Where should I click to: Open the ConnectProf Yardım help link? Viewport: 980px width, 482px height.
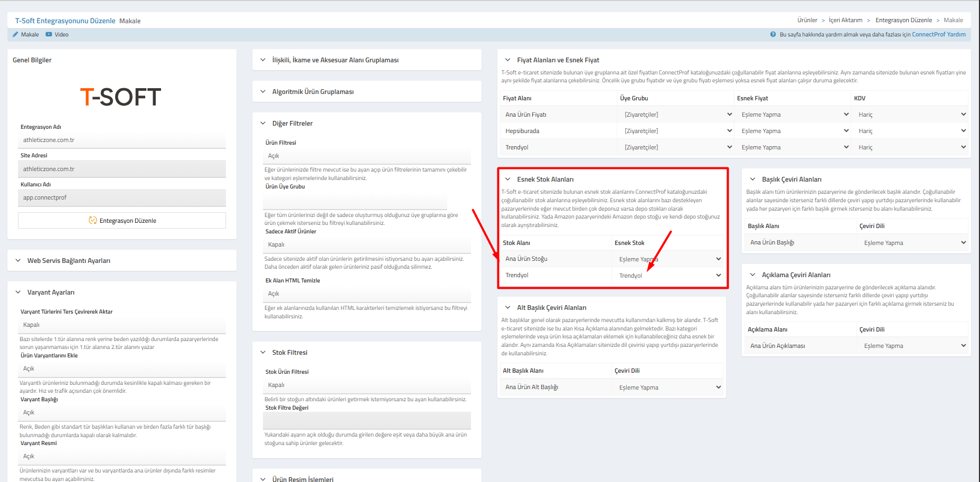[x=939, y=34]
